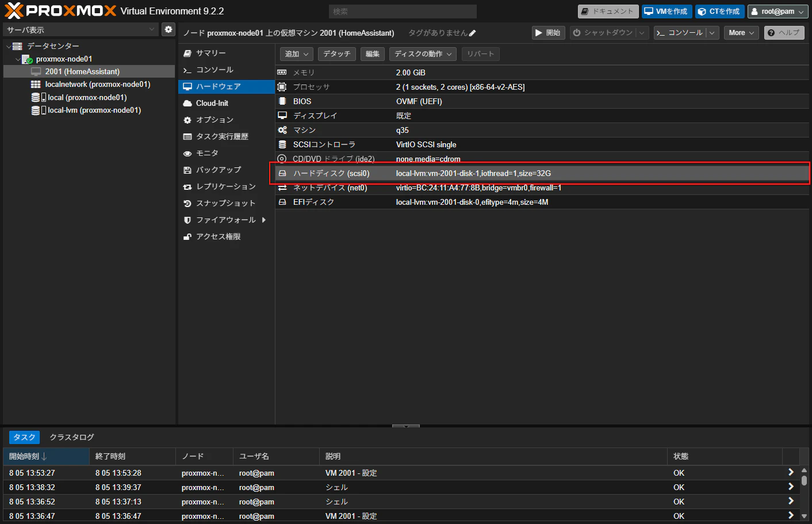Open the ディスクの動作 dropdown
The width and height of the screenshot is (812, 524).
pos(423,54)
